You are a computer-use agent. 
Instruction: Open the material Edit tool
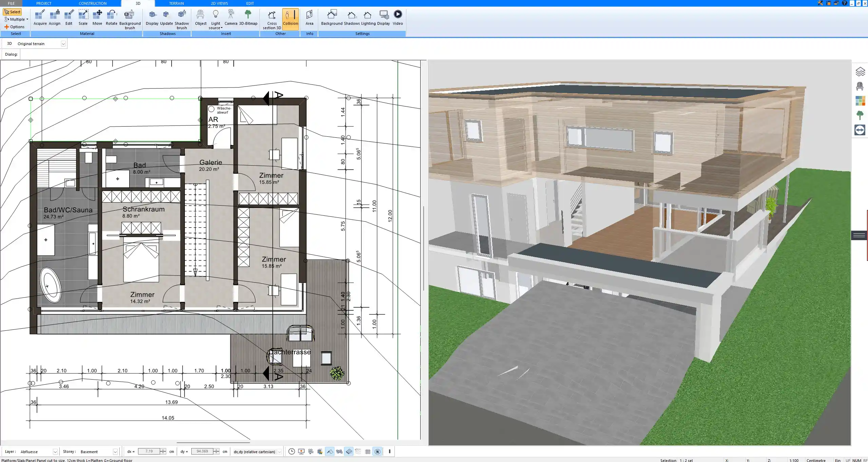pyautogui.click(x=69, y=18)
